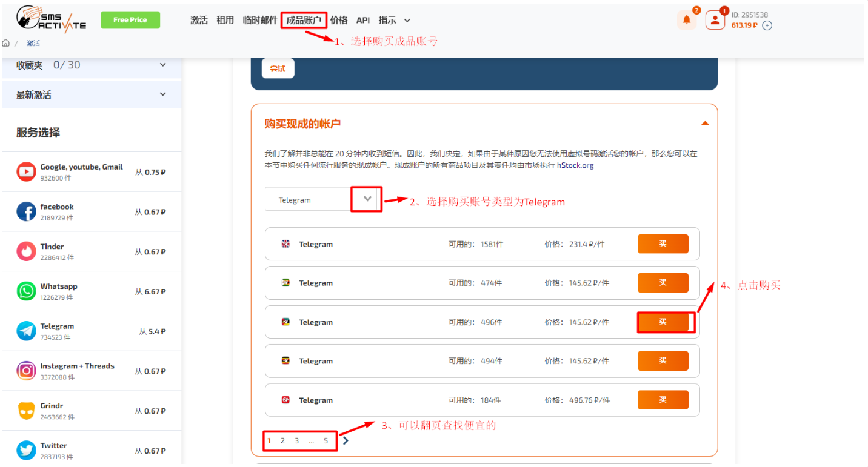Open the 激活 menu item
The width and height of the screenshot is (868, 467).
click(199, 20)
